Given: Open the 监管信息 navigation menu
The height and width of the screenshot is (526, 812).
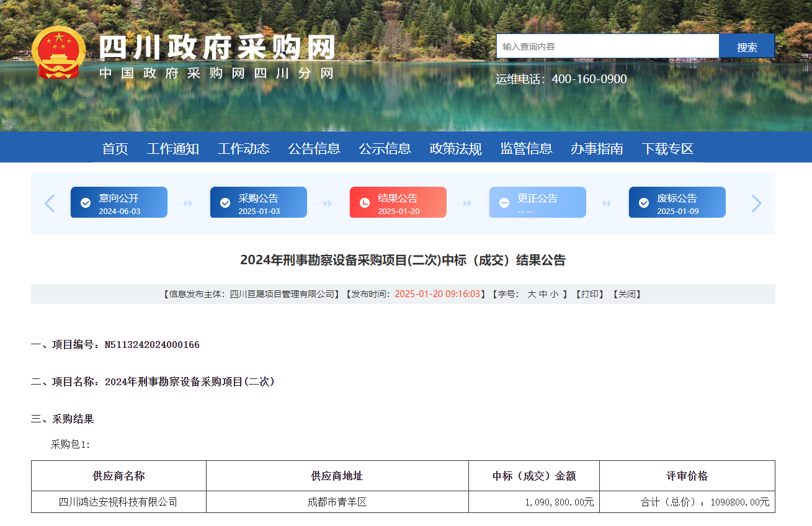Looking at the screenshot, I should 526,149.
